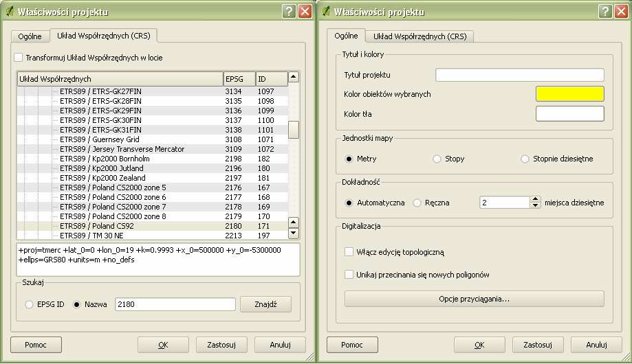Screen dimensions: 632x364
Task: Click OK button in right dialog
Action: click(479, 345)
